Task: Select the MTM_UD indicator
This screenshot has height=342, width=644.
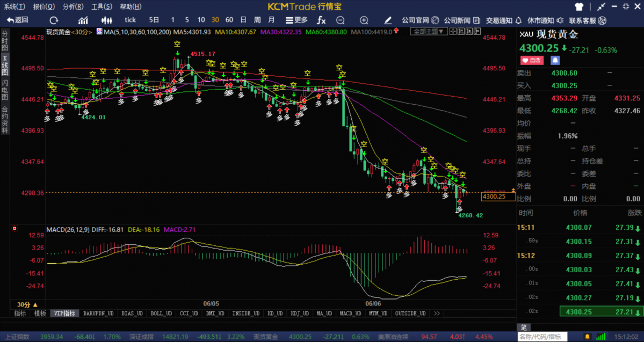Action: (x=378, y=313)
